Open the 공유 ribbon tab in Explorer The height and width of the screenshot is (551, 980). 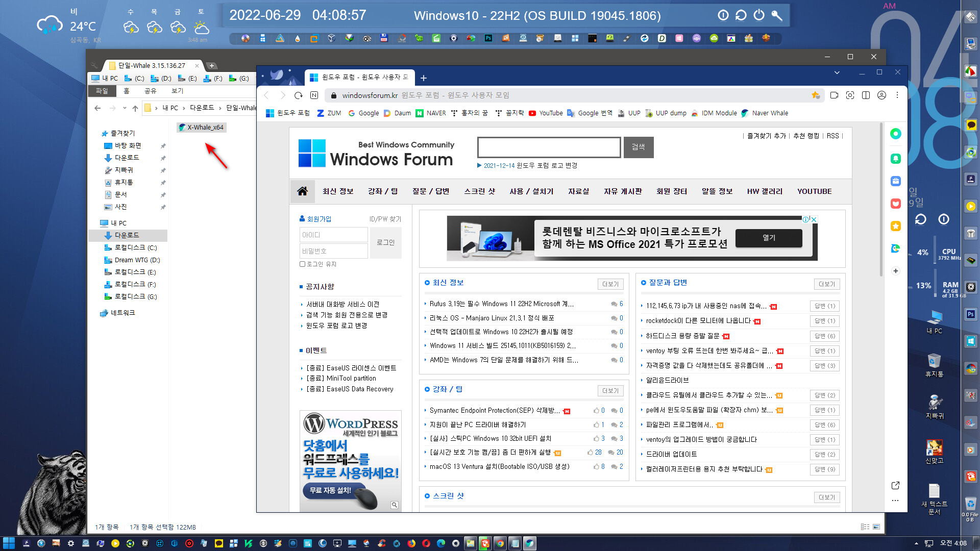[151, 91]
